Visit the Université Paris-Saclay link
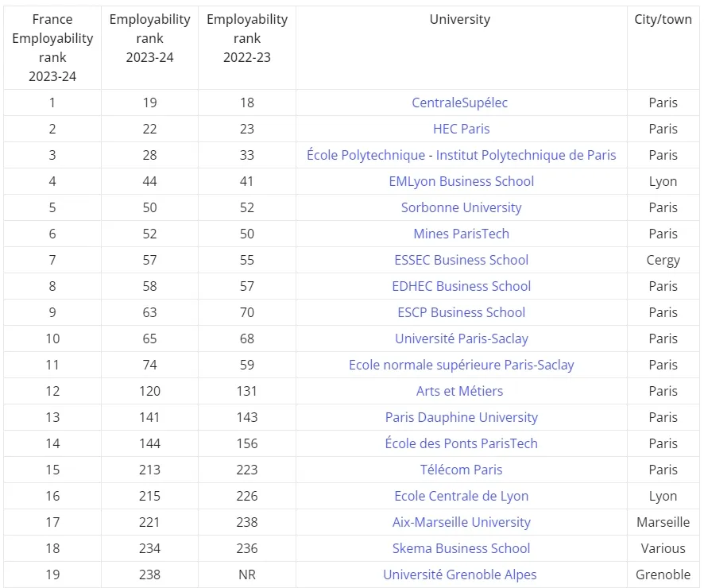The width and height of the screenshot is (704, 588). 461,338
